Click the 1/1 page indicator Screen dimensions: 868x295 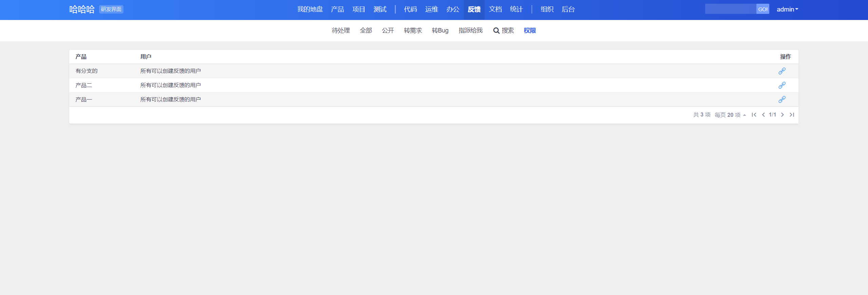point(772,115)
